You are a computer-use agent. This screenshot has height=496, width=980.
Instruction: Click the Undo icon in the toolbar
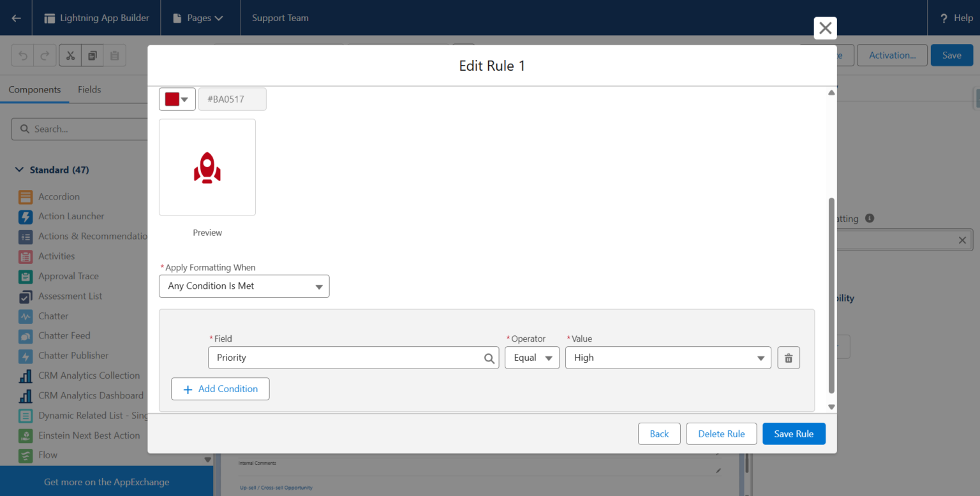22,55
